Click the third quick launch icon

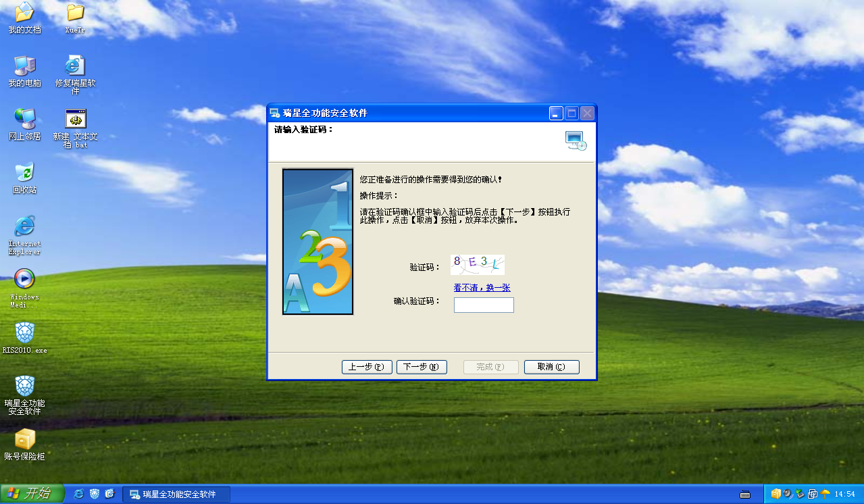110,494
